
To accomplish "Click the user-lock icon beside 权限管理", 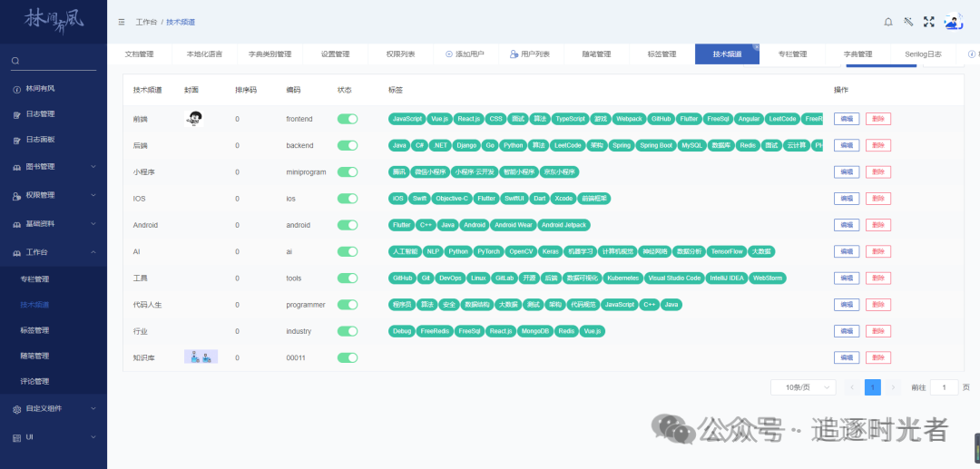I will [x=17, y=195].
